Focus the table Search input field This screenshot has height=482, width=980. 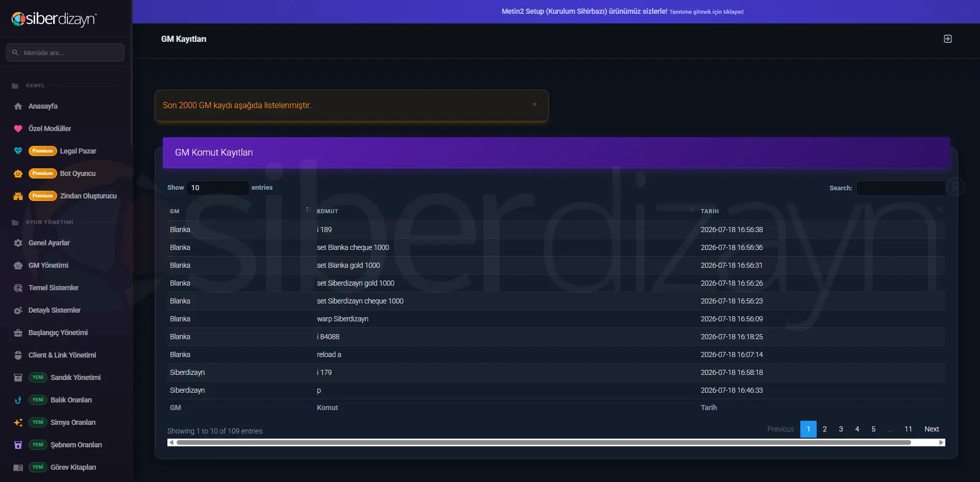point(901,188)
